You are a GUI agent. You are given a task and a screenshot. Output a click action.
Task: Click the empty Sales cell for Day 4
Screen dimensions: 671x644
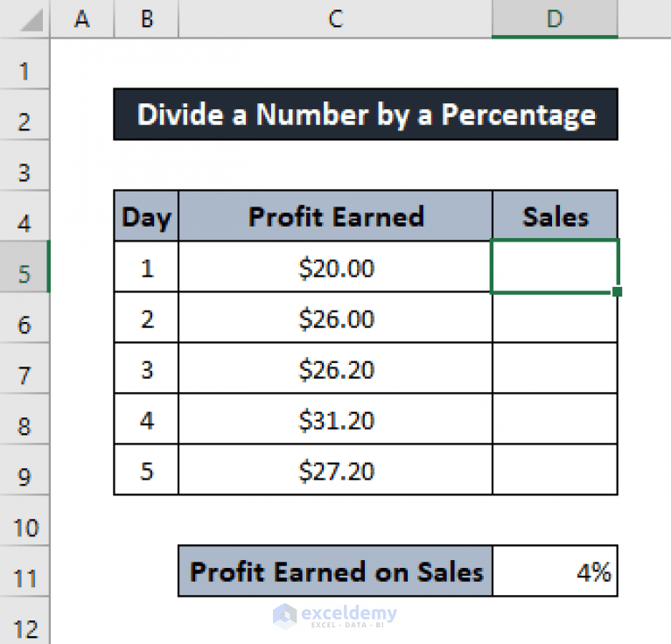click(555, 418)
